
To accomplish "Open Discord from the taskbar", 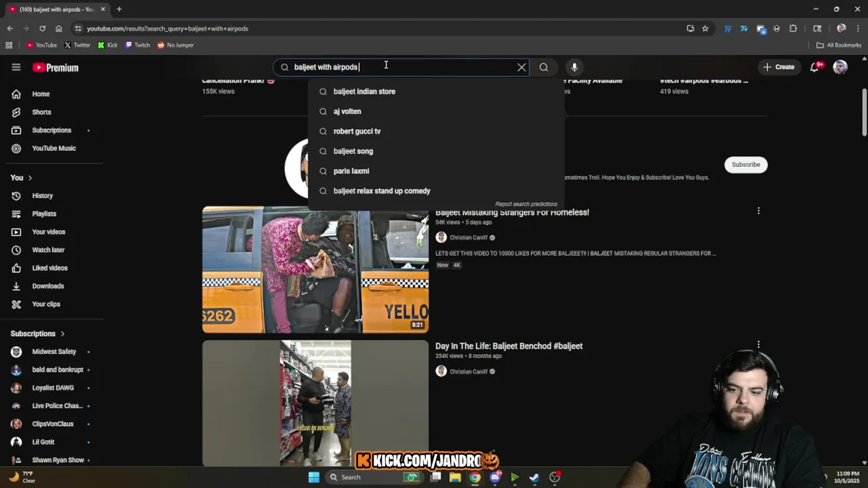I will (x=495, y=477).
